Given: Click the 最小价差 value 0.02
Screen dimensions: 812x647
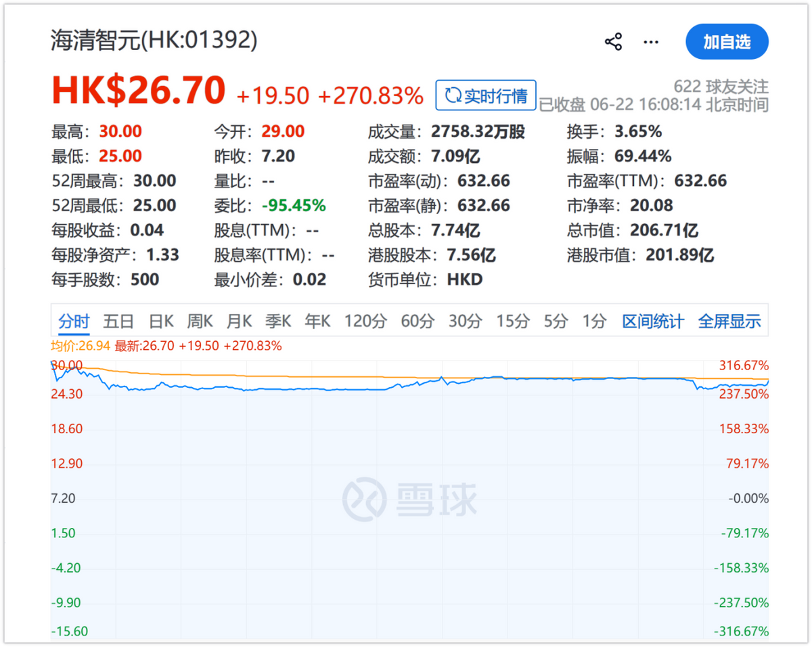Looking at the screenshot, I should [x=309, y=280].
